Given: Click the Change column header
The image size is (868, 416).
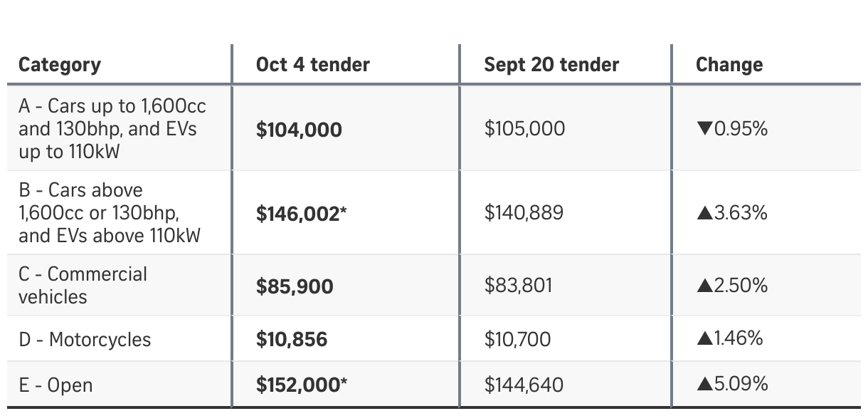Looking at the screenshot, I should tap(729, 65).
